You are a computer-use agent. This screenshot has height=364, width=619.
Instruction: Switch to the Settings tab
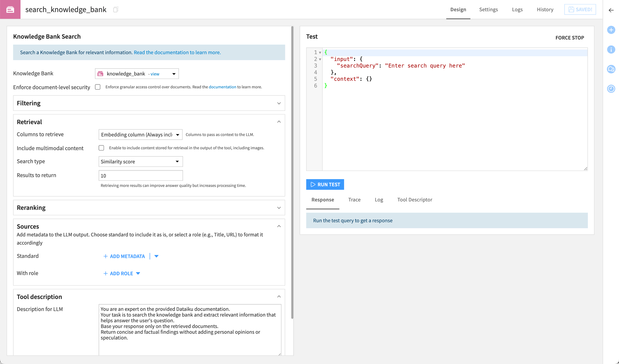click(488, 9)
